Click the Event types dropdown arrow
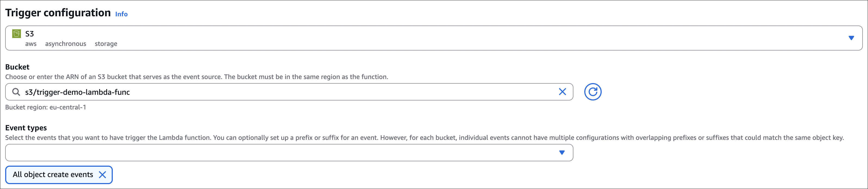The height and width of the screenshot is (189, 868). (562, 153)
